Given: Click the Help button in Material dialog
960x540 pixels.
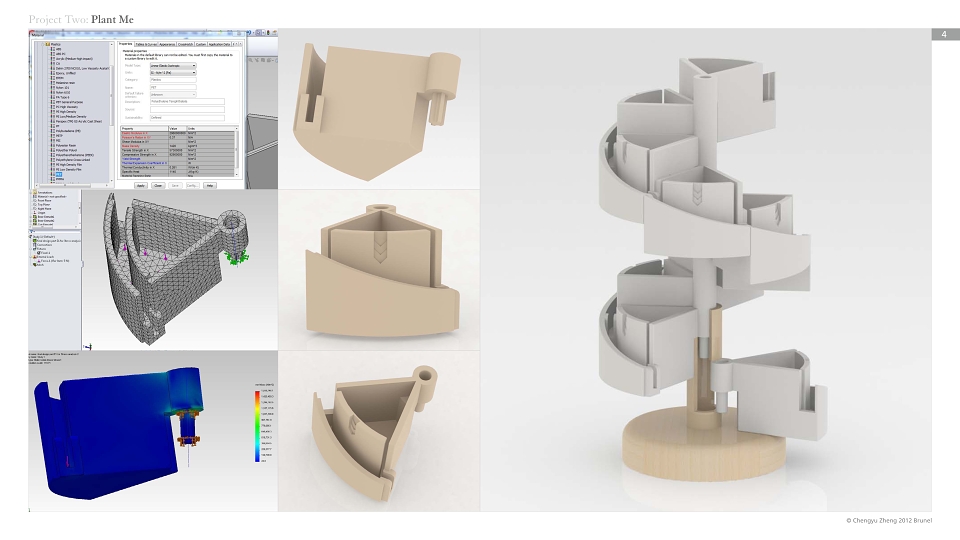Looking at the screenshot, I should pyautogui.click(x=209, y=185).
